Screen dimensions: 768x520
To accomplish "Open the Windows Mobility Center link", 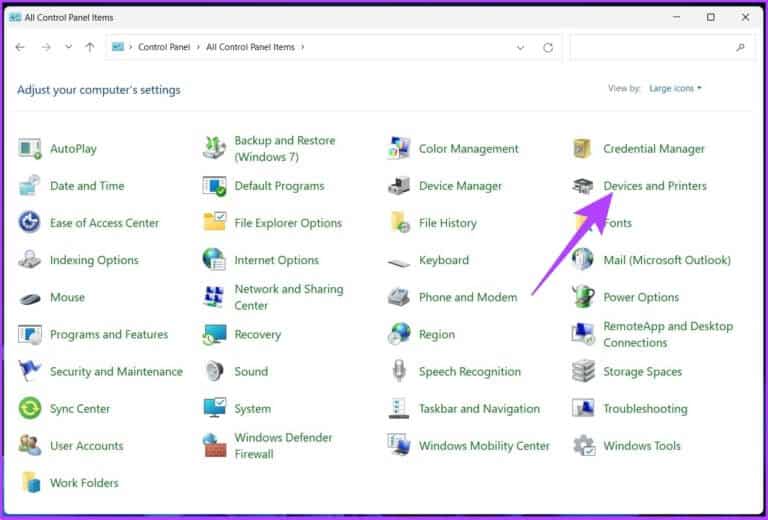I will click(484, 446).
